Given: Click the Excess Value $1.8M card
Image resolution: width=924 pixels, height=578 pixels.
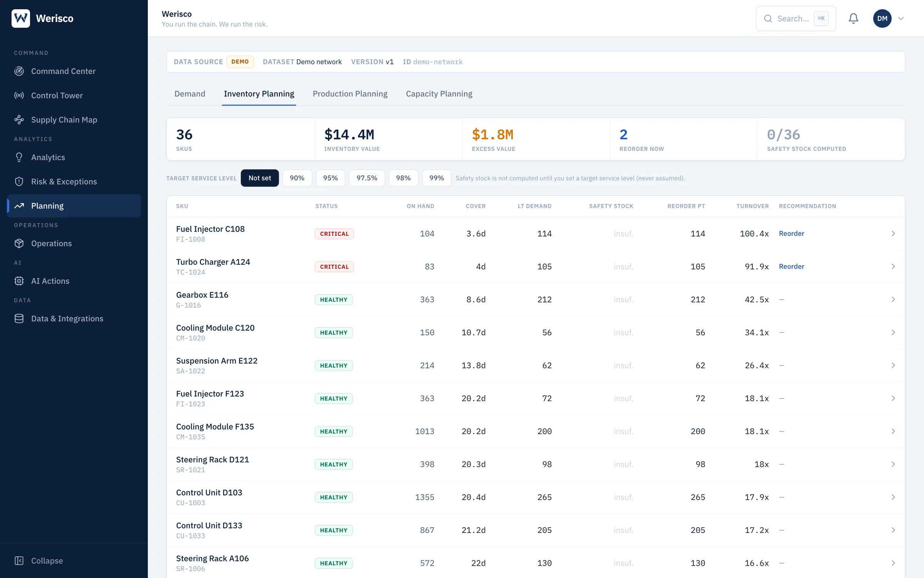Looking at the screenshot, I should 536,139.
